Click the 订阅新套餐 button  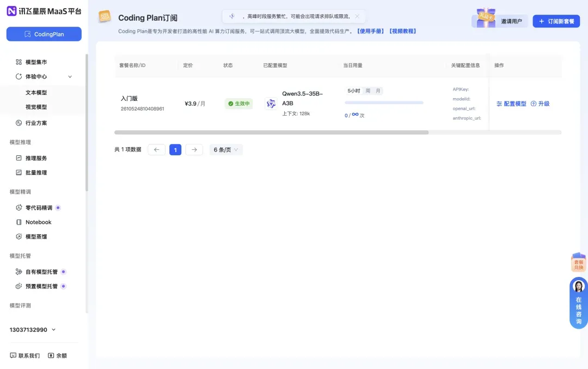click(x=556, y=21)
